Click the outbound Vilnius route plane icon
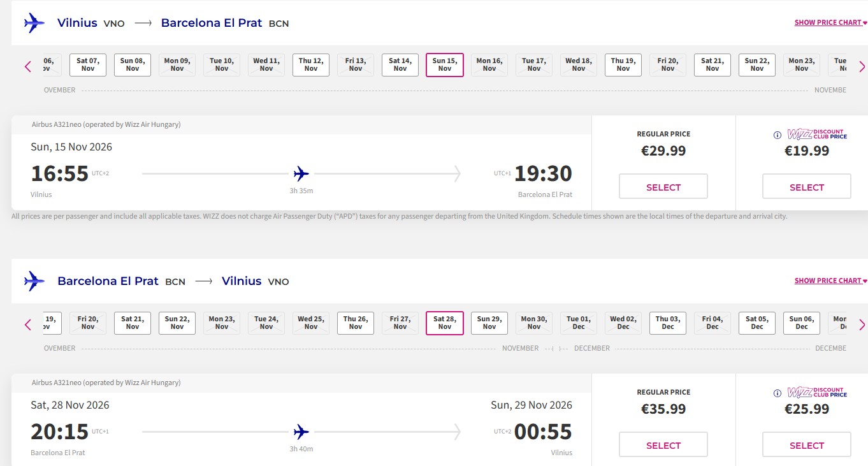This screenshot has width=868, height=466. point(34,23)
